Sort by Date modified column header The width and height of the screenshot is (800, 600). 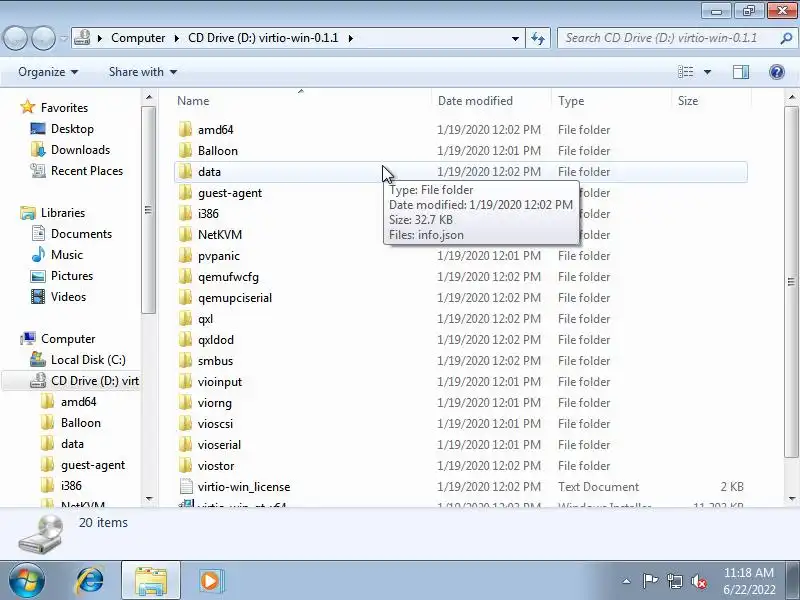[491, 101]
